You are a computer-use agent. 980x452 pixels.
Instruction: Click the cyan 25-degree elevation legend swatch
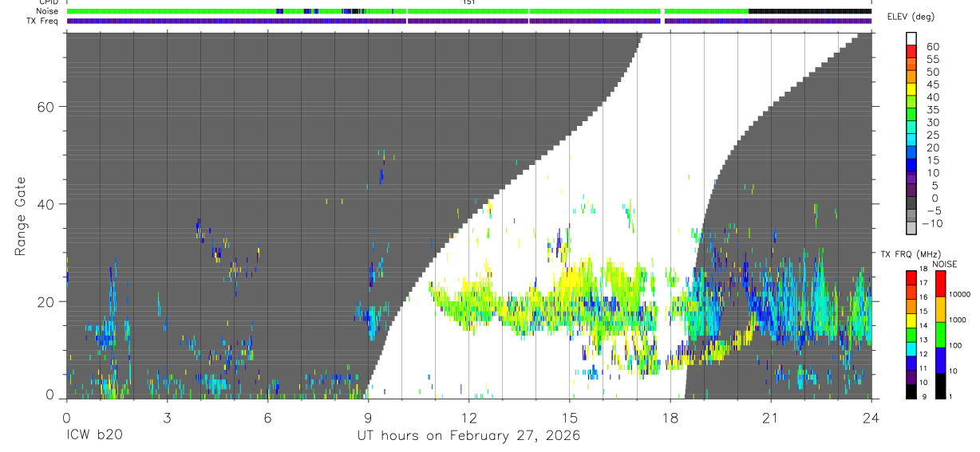pos(911,140)
